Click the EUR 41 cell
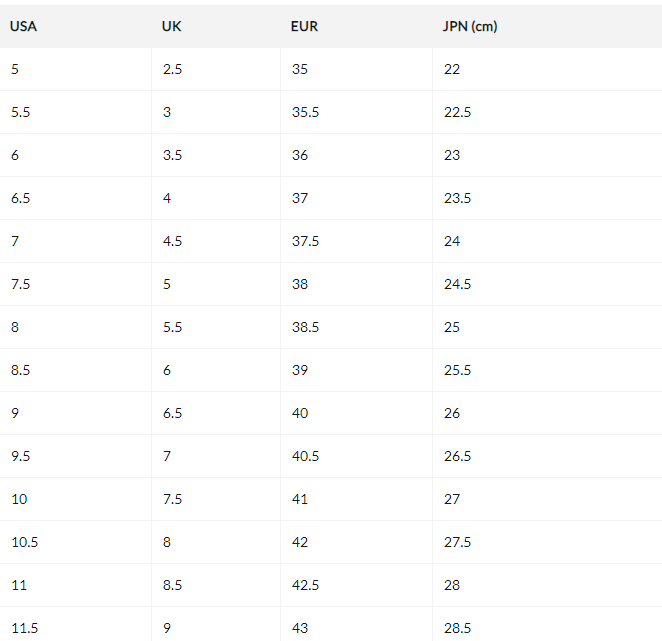Screen dimensions: 662x641 click(x=300, y=499)
